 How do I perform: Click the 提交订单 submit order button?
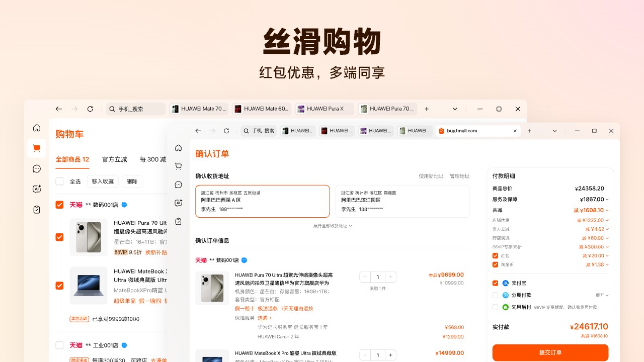coord(550,353)
